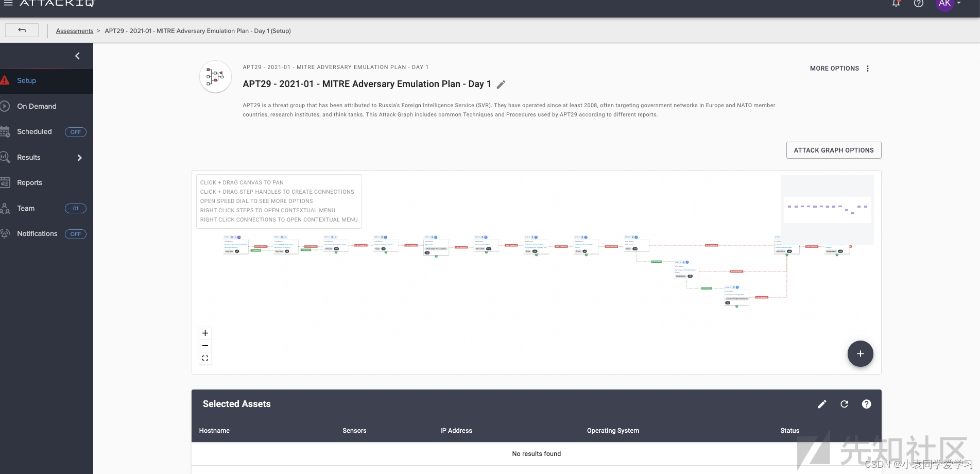Zoom in the attack graph canvas
Screen dimensions: 980x474
[205, 333]
